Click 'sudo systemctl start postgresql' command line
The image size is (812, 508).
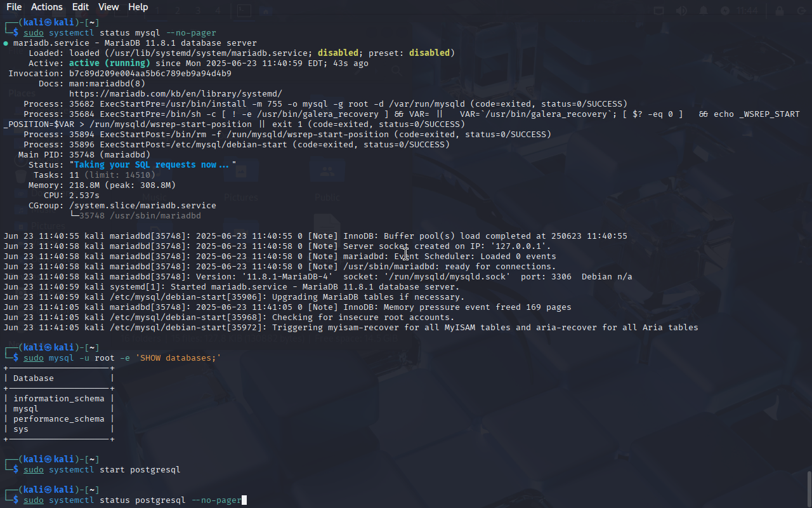(102, 469)
